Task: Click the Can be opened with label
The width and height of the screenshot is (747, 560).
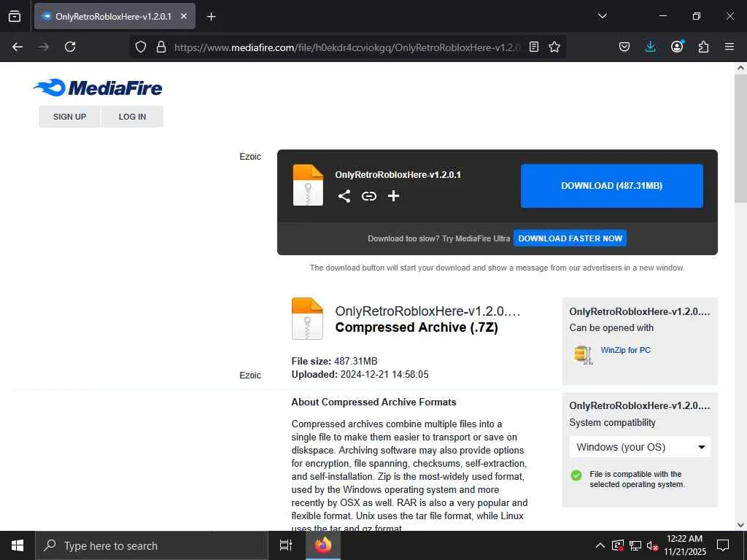Action: [x=611, y=327]
